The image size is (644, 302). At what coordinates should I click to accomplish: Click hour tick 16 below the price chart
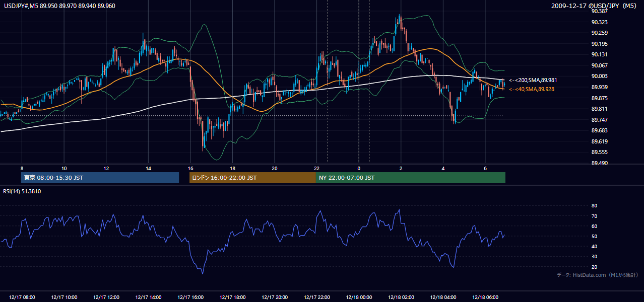coord(190,168)
